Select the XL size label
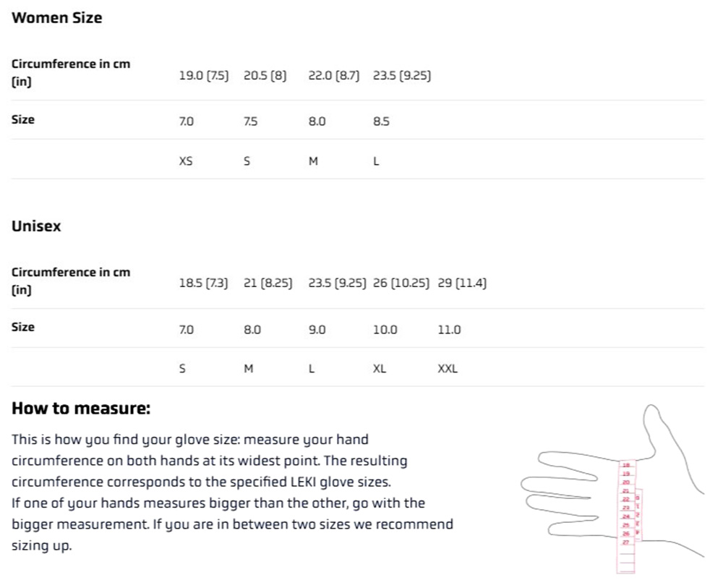 (380, 369)
